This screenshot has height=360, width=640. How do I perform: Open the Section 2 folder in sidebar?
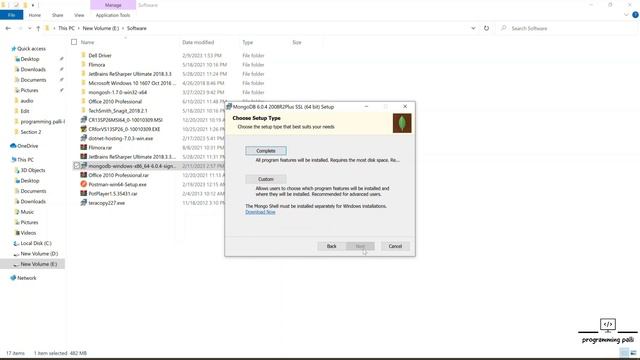(31, 132)
